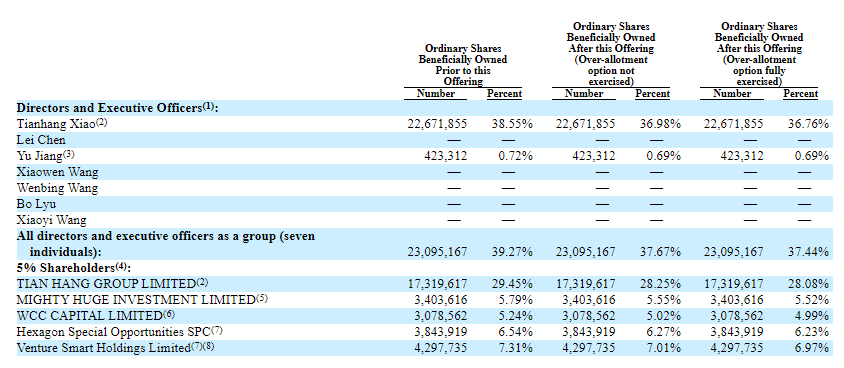This screenshot has height=368, width=844.
Task: Click the 6.97% cell for Venture Smart Holdings
Action: pos(812,348)
